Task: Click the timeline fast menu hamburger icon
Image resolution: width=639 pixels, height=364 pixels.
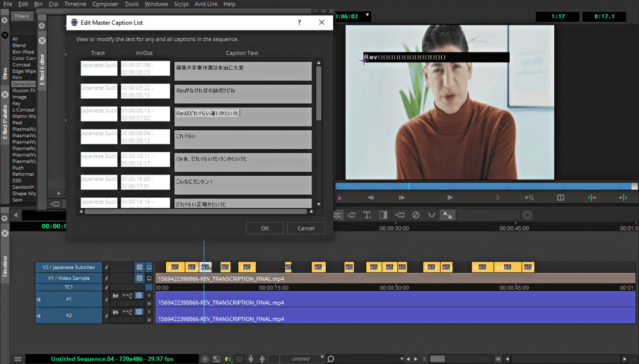Action: (x=17, y=359)
